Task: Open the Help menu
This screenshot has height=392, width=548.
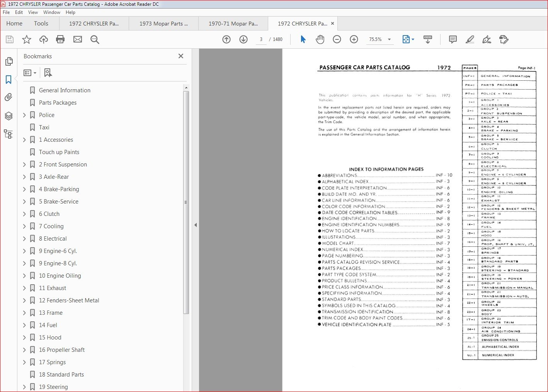Action: tap(70, 12)
